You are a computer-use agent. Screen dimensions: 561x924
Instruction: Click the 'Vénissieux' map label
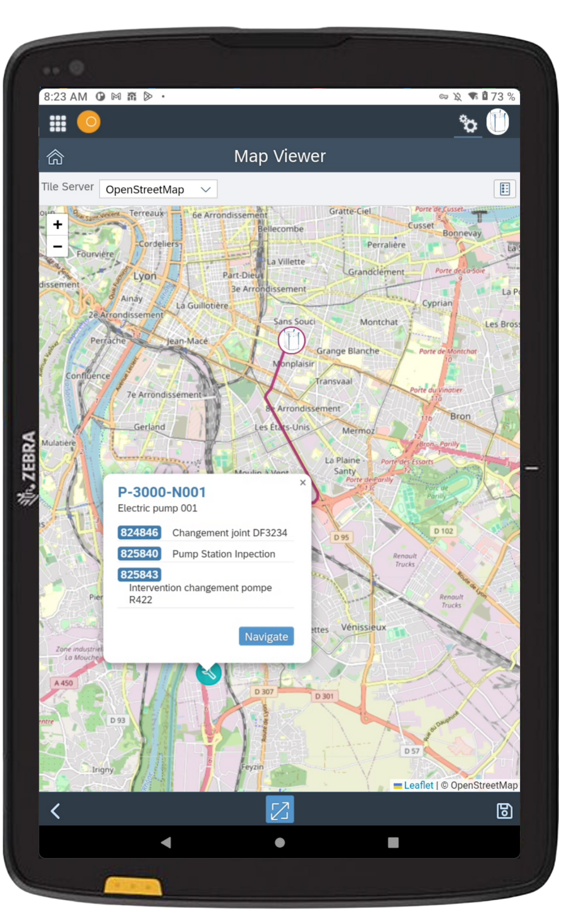pos(364,627)
